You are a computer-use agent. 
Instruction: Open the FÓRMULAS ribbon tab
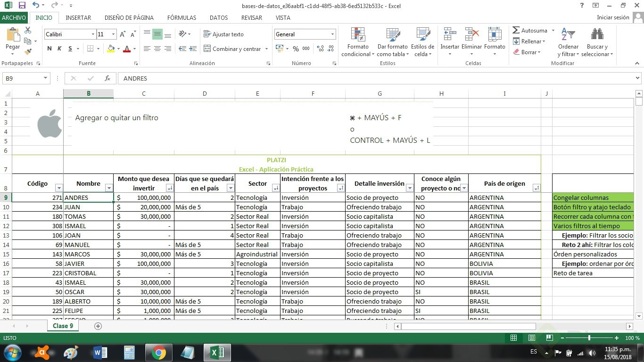point(182,17)
